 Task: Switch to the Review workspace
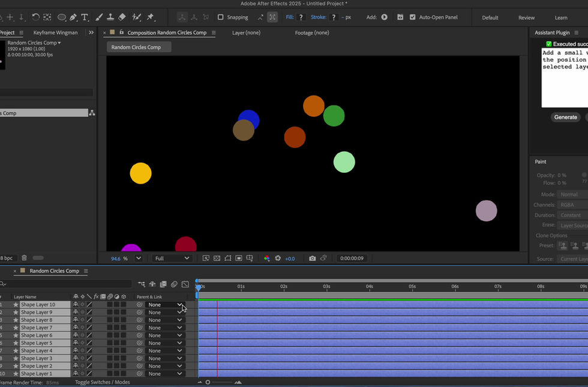pos(527,17)
